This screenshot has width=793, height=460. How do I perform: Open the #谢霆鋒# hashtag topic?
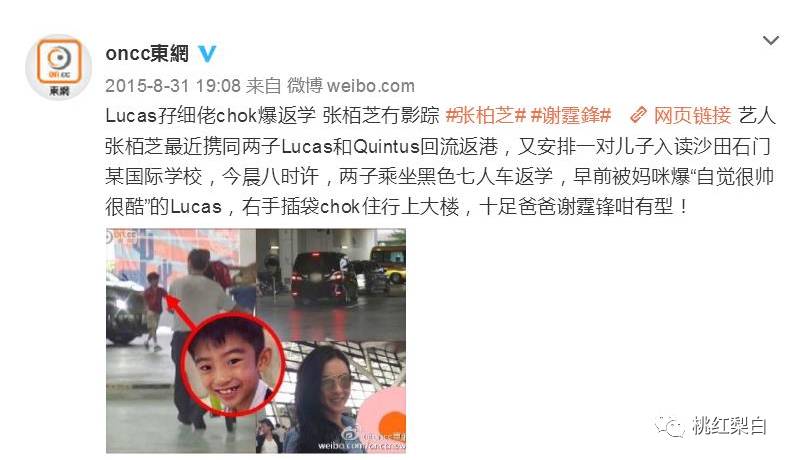tap(571, 116)
